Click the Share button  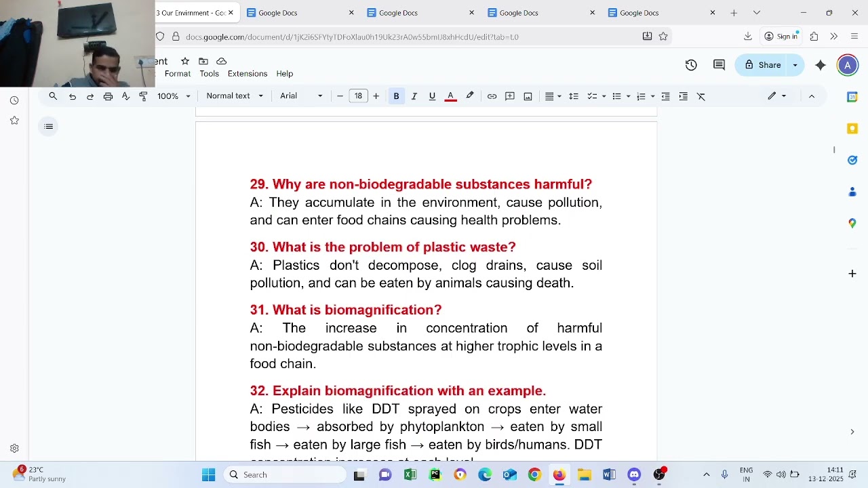[x=762, y=65]
